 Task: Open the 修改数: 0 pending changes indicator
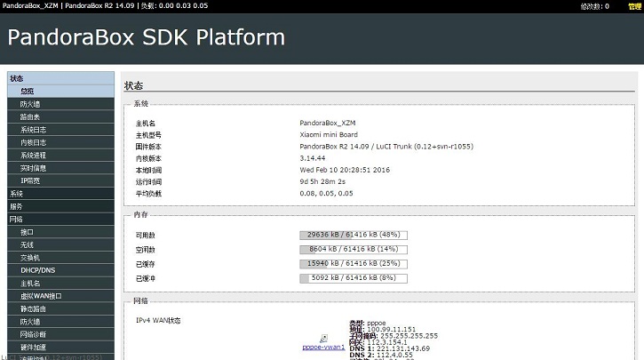click(595, 6)
